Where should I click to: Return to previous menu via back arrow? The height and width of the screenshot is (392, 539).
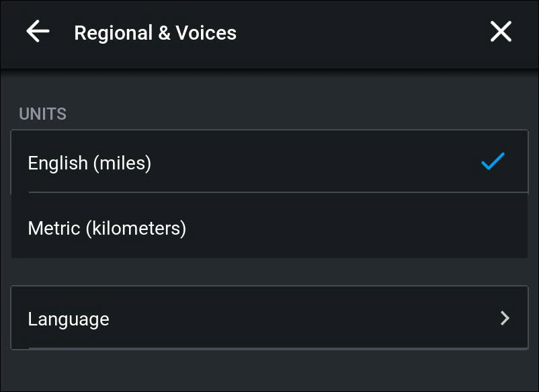(x=38, y=32)
